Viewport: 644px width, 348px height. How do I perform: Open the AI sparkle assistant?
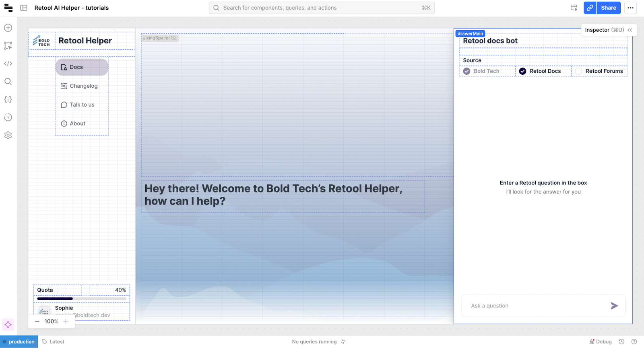[8, 325]
